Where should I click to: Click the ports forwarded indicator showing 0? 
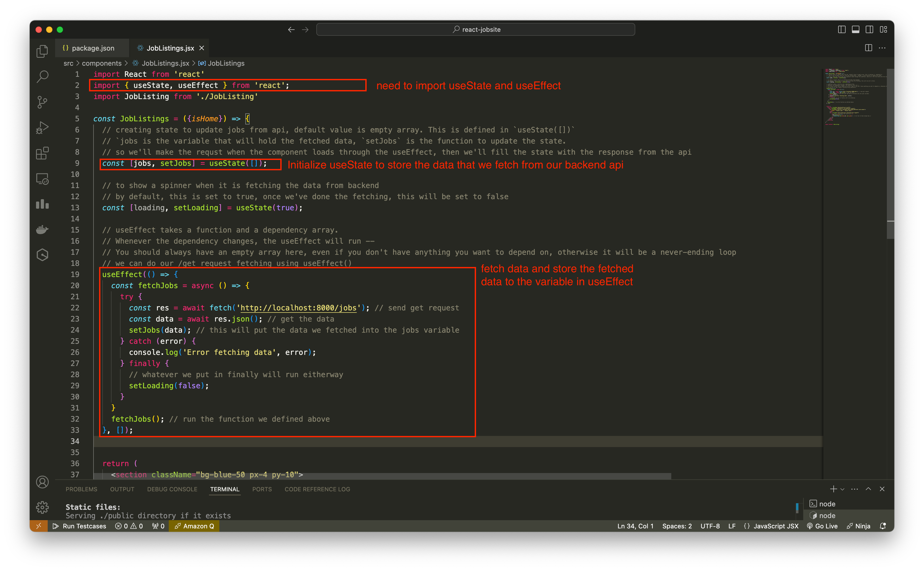tap(158, 526)
